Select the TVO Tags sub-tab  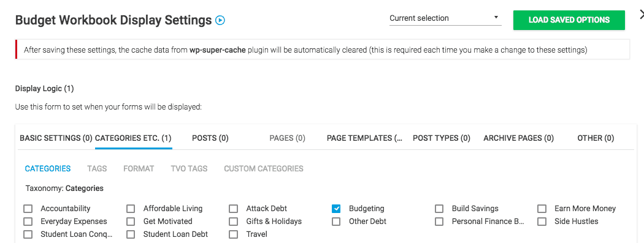coord(189,169)
